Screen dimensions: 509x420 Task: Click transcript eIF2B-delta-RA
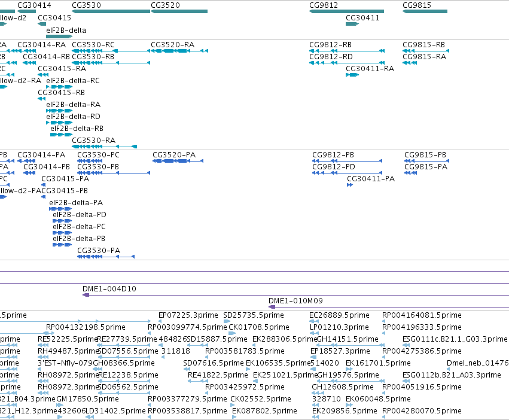pos(74,105)
